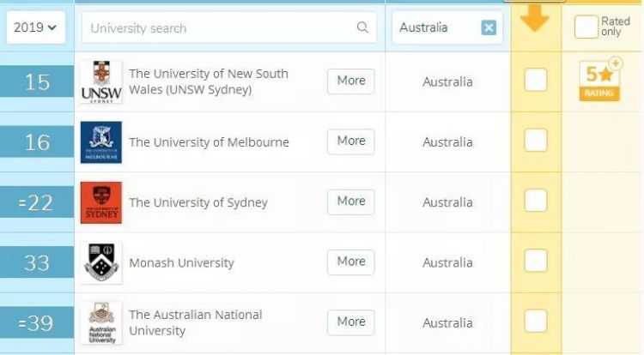Screen dimensions: 644x355
Task: Click the University of Melbourne crest
Action: click(x=101, y=142)
